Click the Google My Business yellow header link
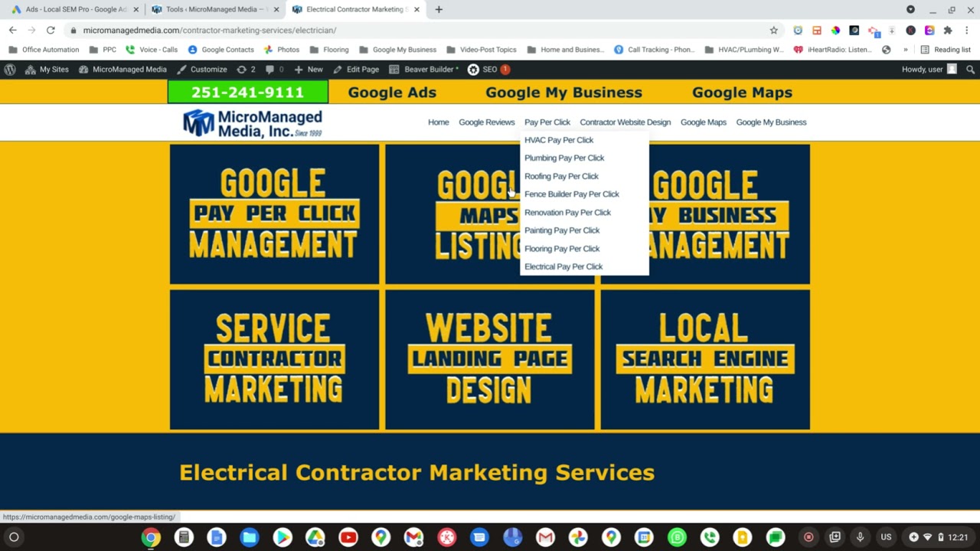Screen dimensions: 980x551 pos(563,92)
